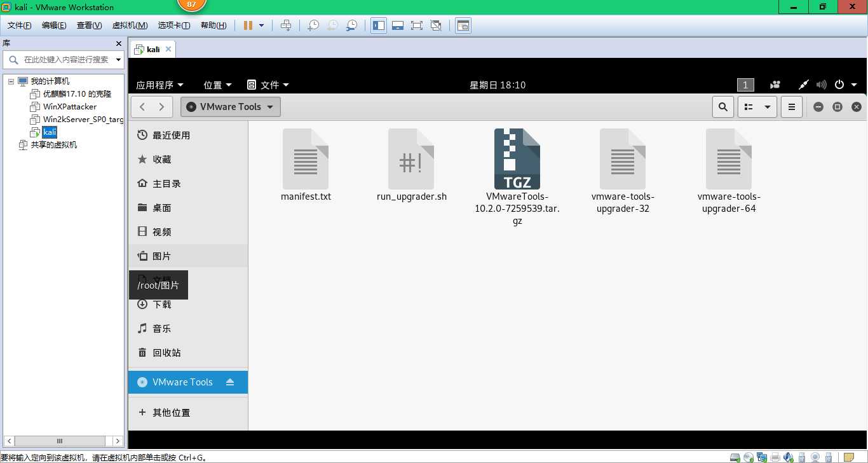Screen dimensions: 868x463
Task: Open the 帮助(H) menu
Action: click(x=214, y=25)
